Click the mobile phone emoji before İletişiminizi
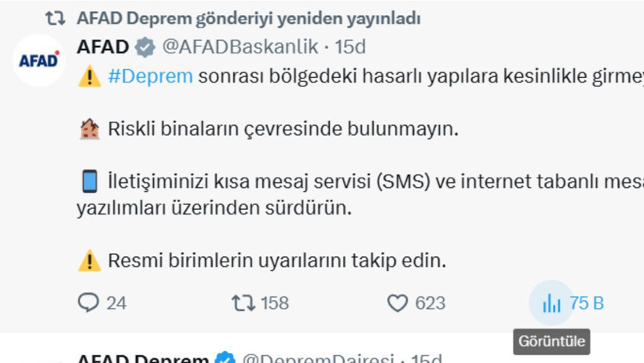644x363 pixels. 89,181
